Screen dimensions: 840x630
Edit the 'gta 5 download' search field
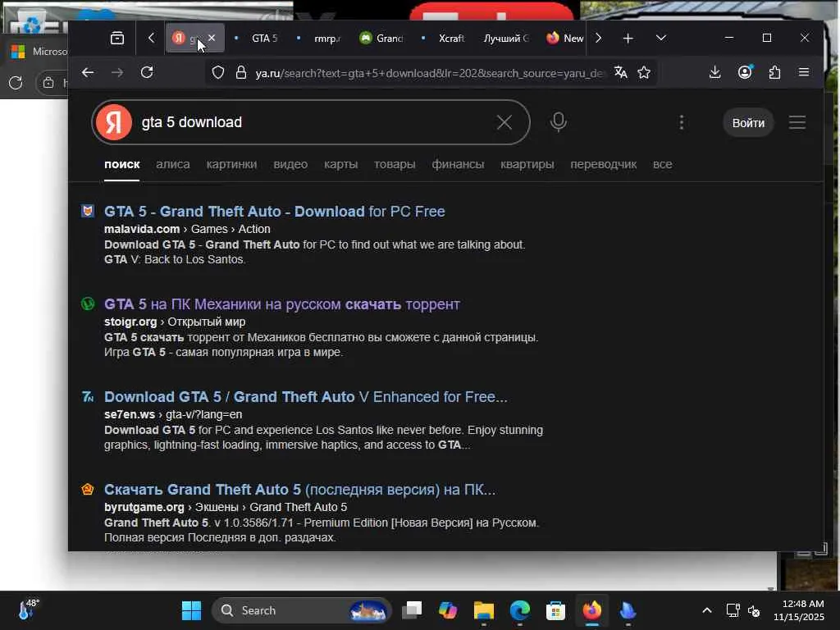pyautogui.click(x=311, y=122)
